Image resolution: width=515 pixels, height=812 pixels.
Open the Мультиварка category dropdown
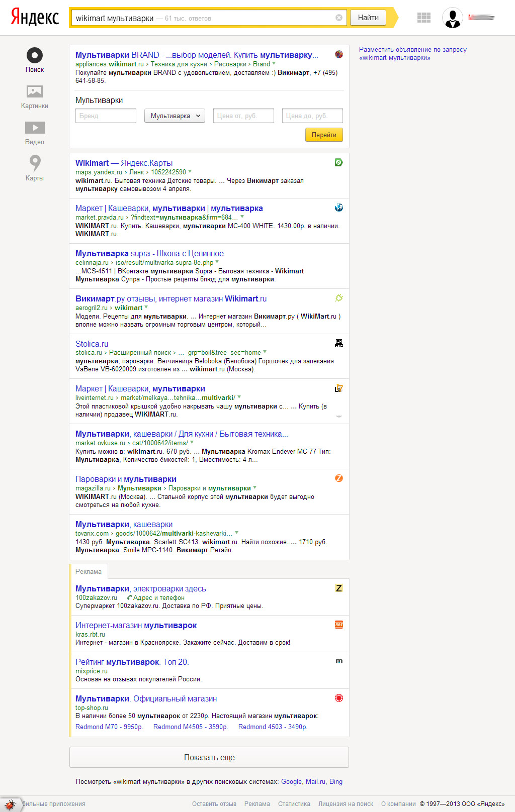click(175, 116)
